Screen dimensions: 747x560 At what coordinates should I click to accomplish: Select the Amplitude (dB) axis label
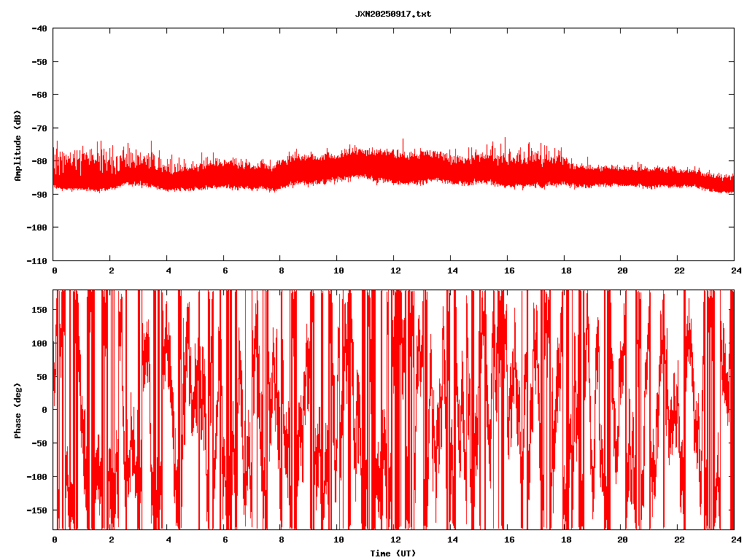18,145
